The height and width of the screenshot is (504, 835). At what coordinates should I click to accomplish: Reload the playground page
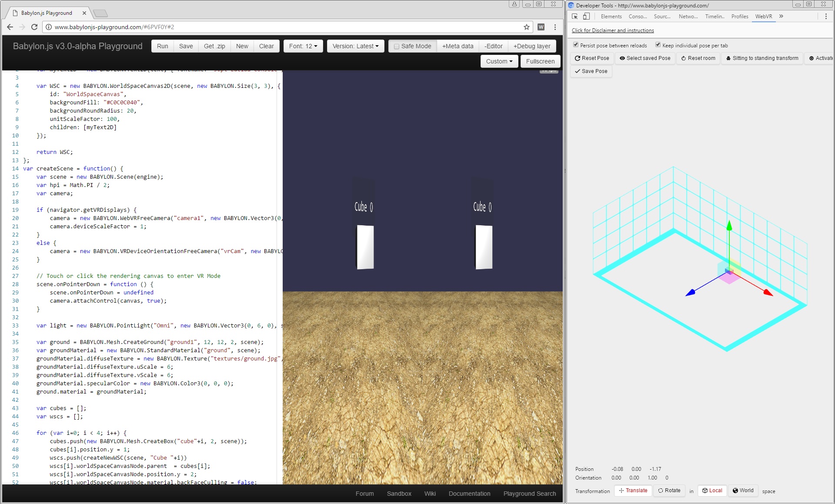point(34,27)
